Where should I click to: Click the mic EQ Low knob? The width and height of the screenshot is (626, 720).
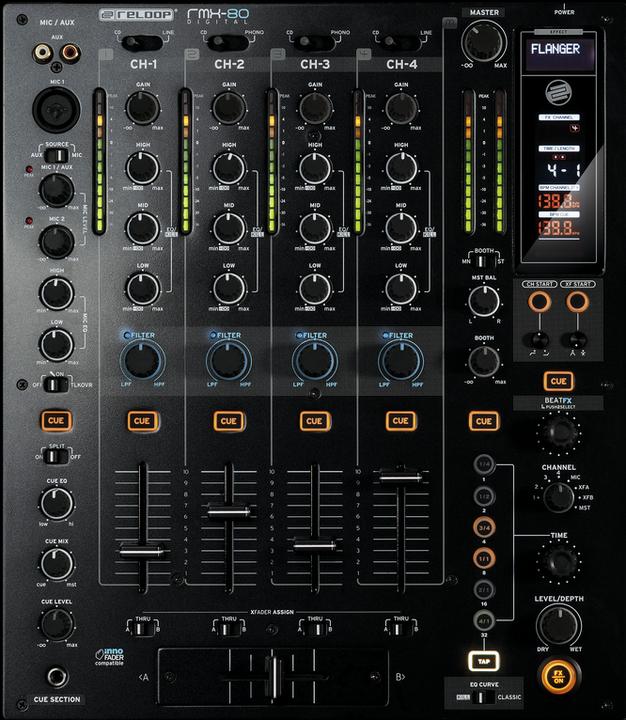click(56, 345)
